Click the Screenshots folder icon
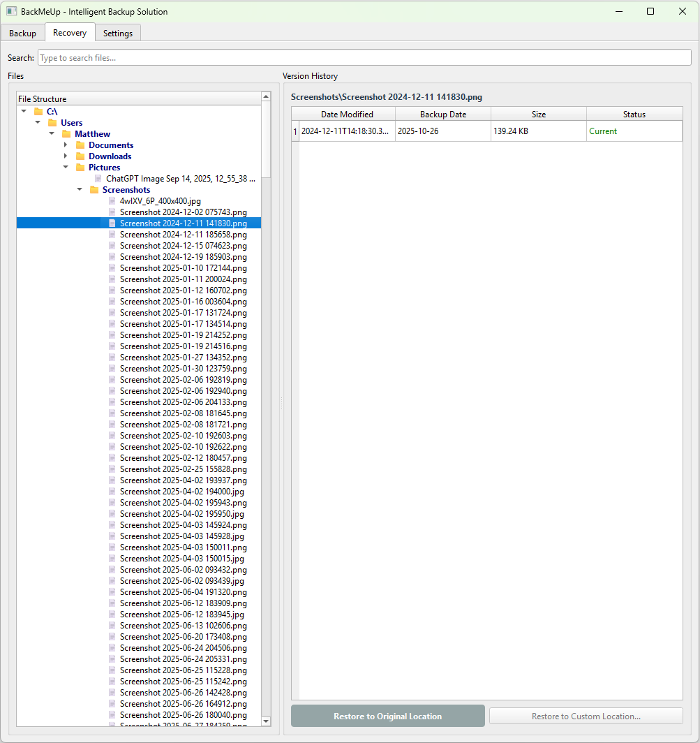Screen dimensions: 700x743 (94, 190)
